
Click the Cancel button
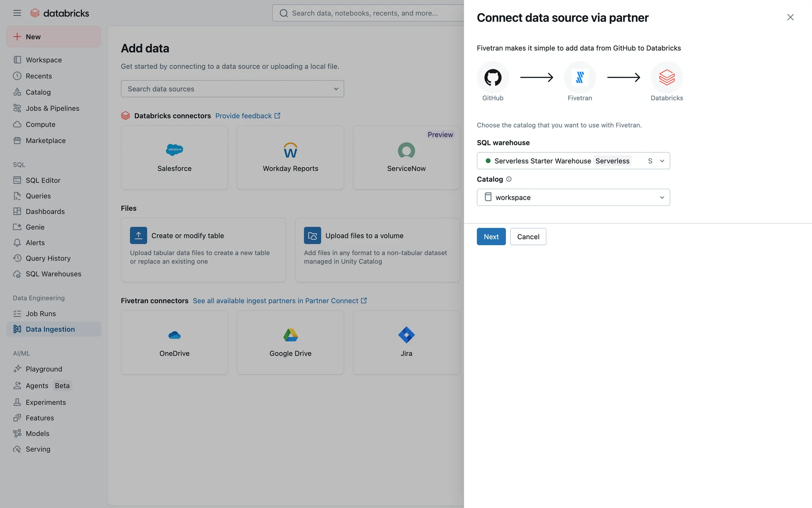528,237
